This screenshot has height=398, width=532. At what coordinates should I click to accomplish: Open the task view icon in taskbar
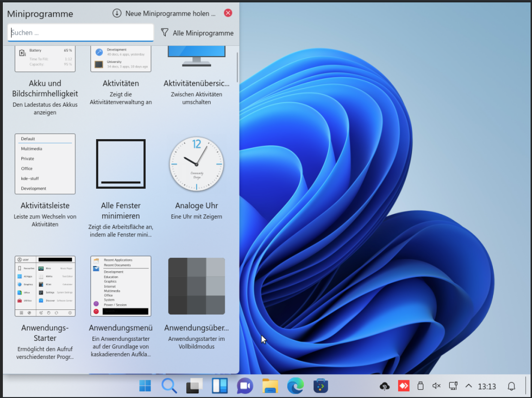(x=194, y=386)
